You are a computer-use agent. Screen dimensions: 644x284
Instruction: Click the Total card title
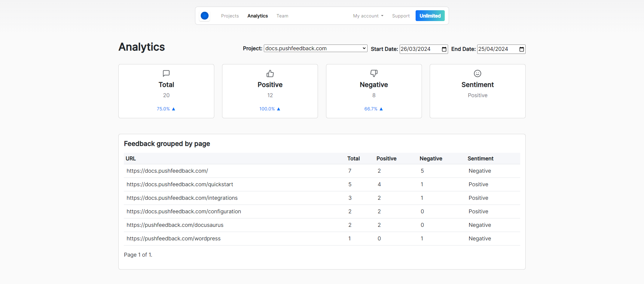(x=166, y=85)
